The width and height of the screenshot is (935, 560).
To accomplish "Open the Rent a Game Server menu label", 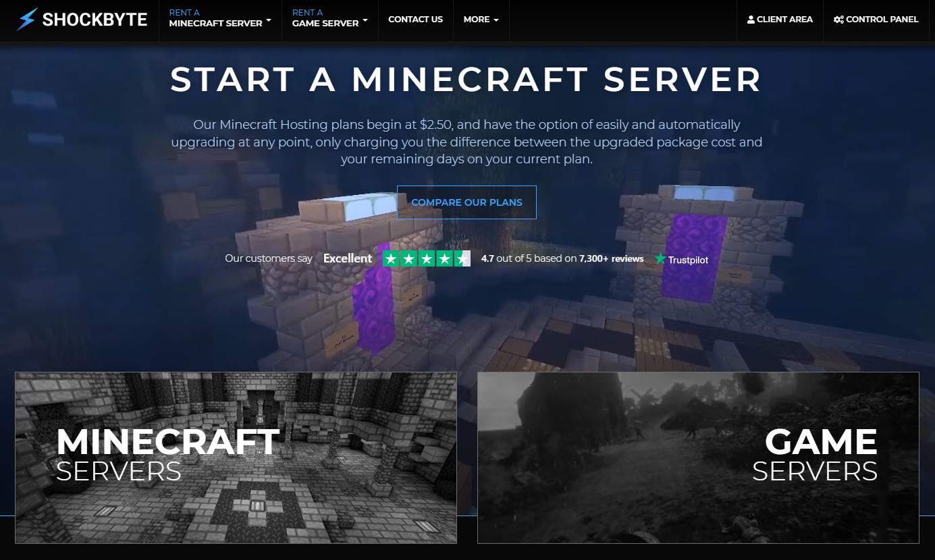I will click(x=325, y=18).
